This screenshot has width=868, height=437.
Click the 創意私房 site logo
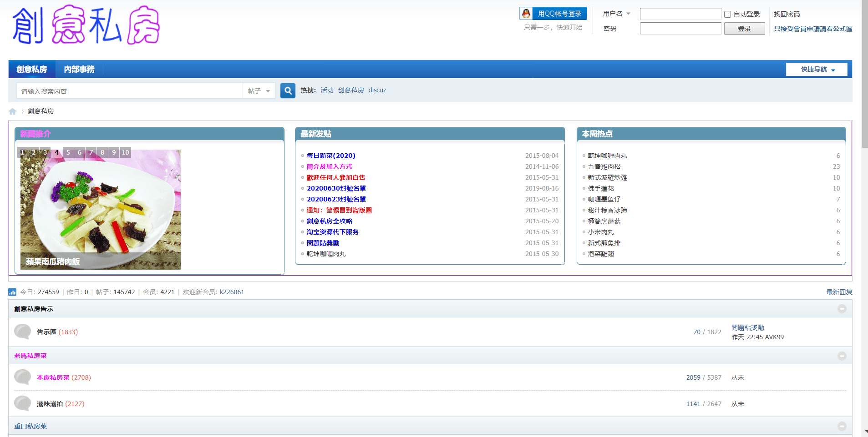click(x=86, y=25)
